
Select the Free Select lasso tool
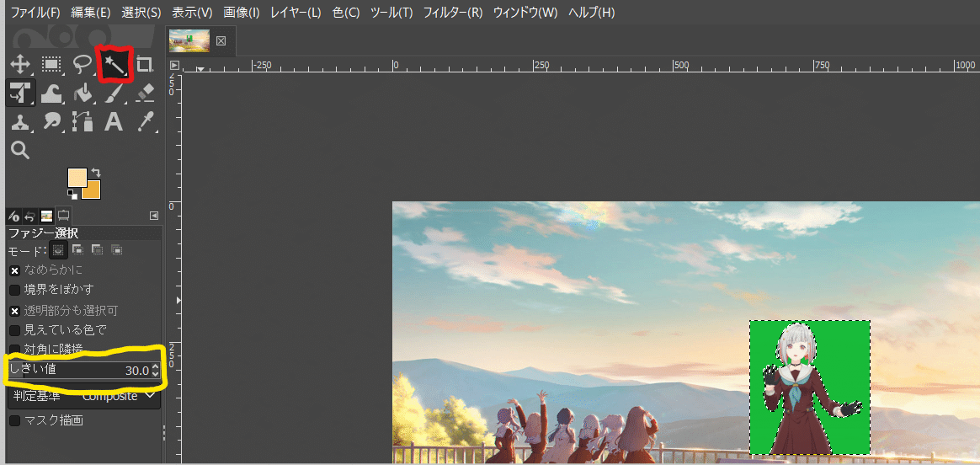(83, 64)
